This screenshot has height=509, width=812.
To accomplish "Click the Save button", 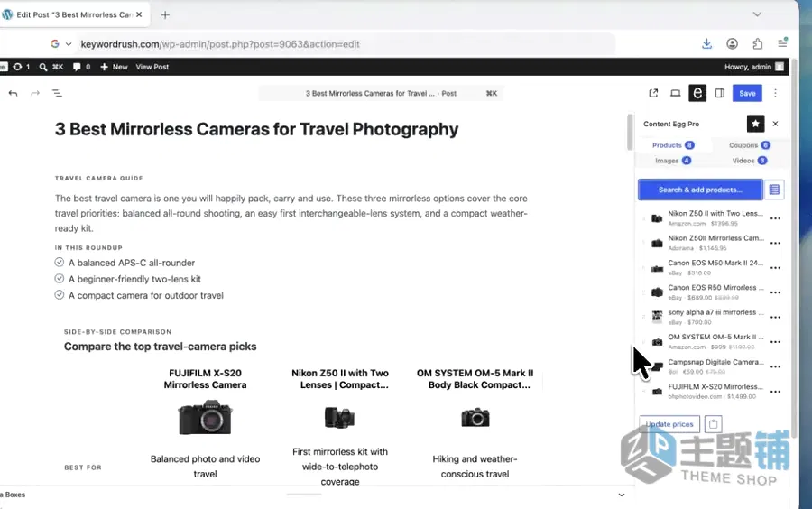I will [x=747, y=93].
